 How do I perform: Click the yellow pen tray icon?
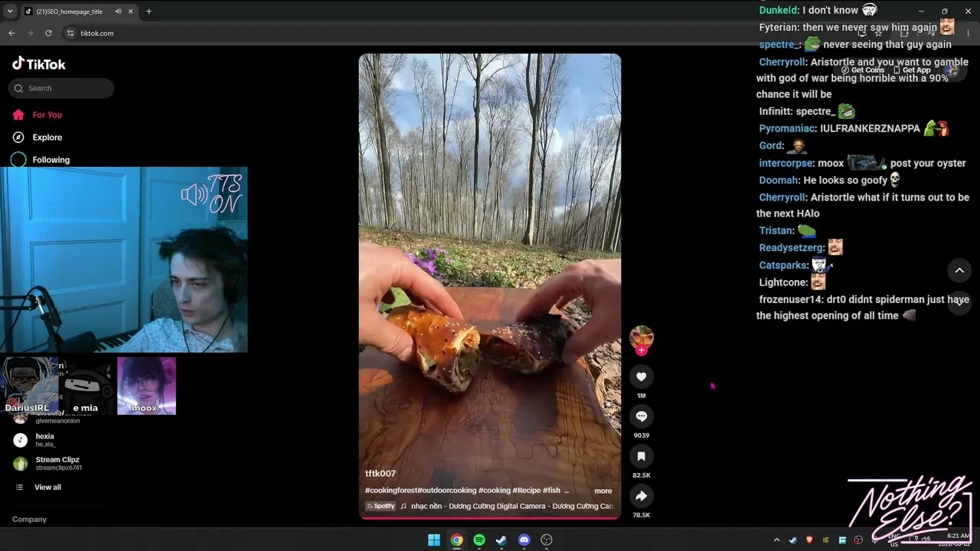tap(825, 540)
